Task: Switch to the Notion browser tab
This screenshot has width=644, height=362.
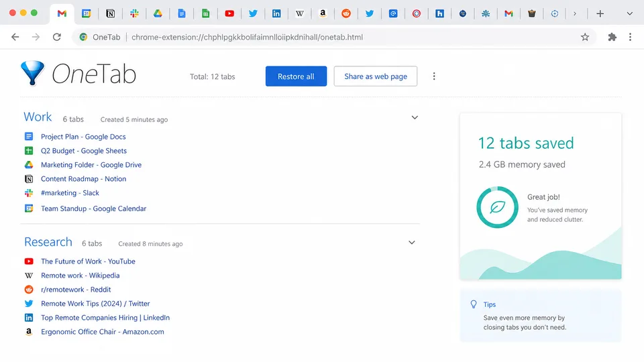Action: pyautogui.click(x=110, y=13)
